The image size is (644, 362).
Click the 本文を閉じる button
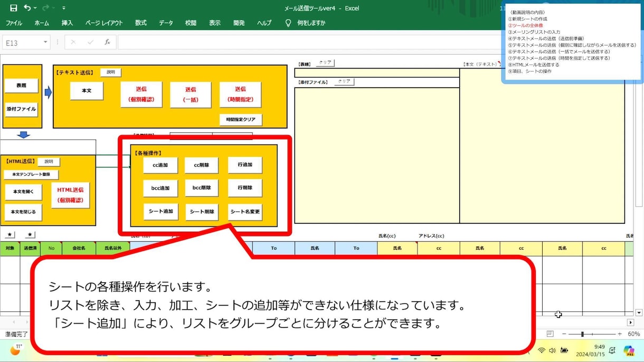[x=23, y=212]
